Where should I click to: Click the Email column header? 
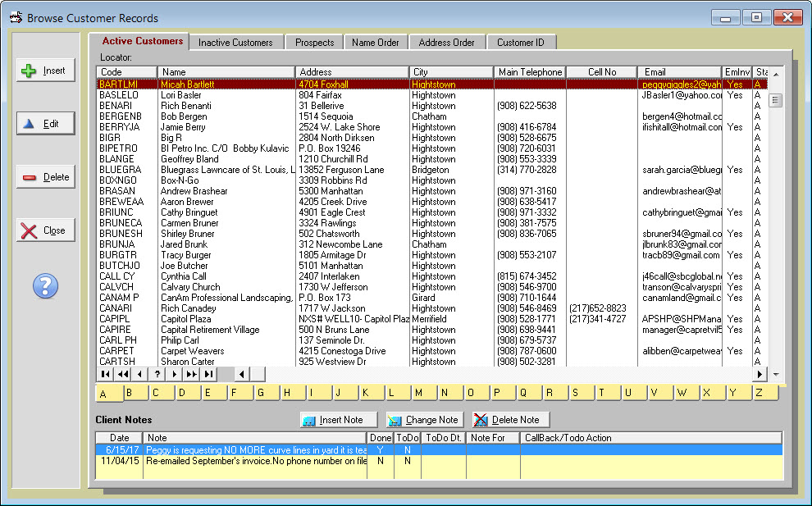pos(679,72)
